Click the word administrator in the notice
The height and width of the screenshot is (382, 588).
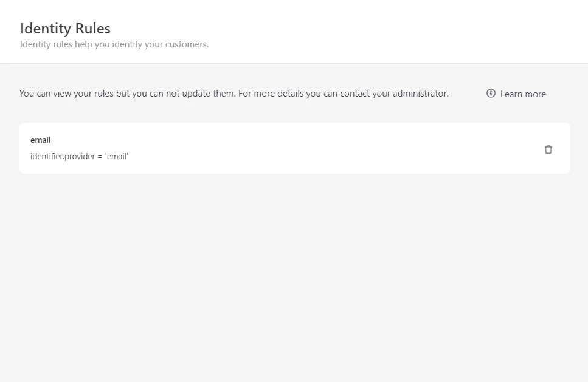(x=420, y=94)
